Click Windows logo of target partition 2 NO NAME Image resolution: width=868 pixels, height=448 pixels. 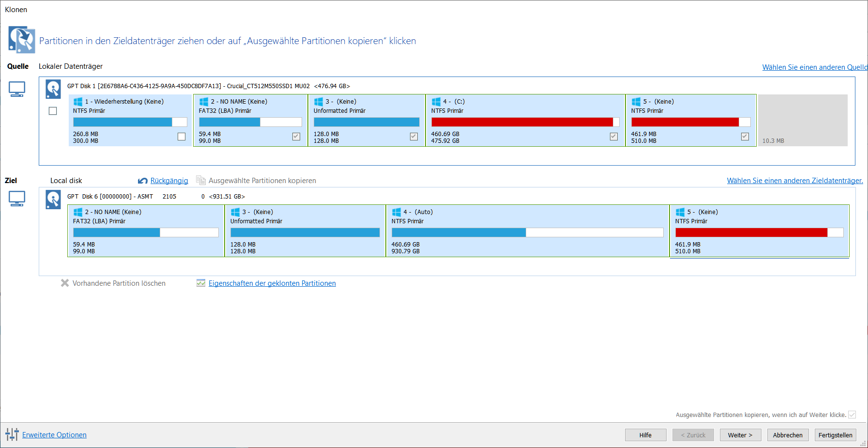pyautogui.click(x=78, y=212)
